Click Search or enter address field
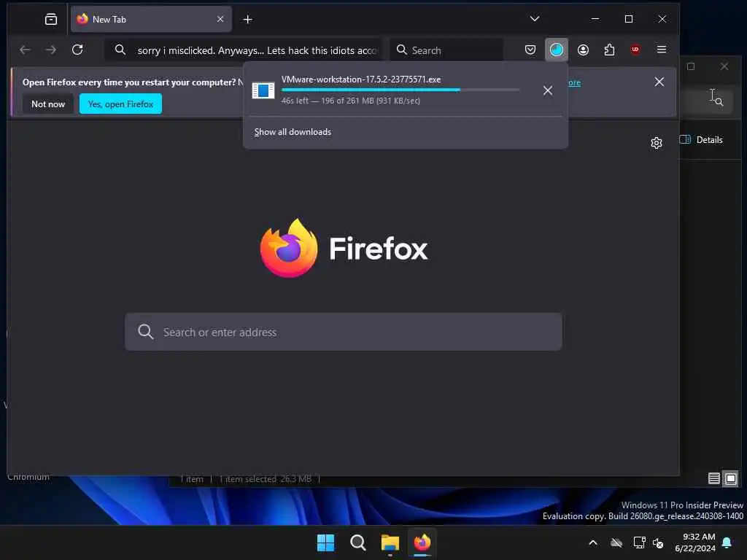Viewport: 747px width, 560px height. (344, 332)
